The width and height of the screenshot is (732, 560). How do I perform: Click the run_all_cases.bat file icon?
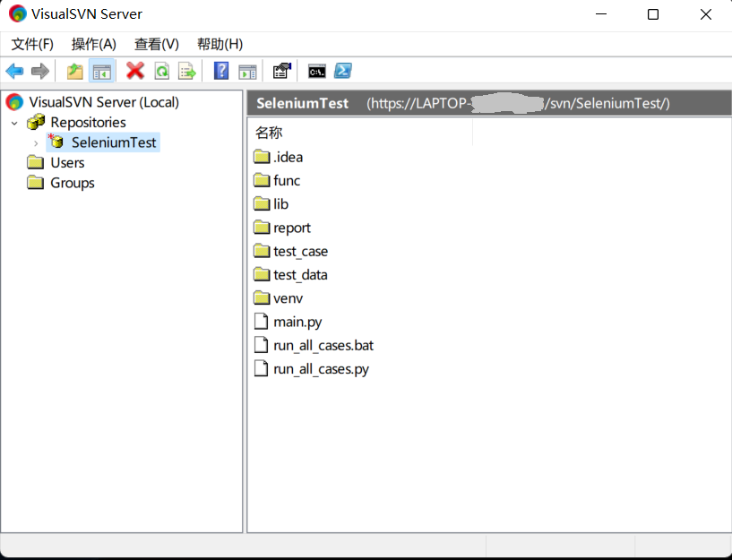point(262,344)
